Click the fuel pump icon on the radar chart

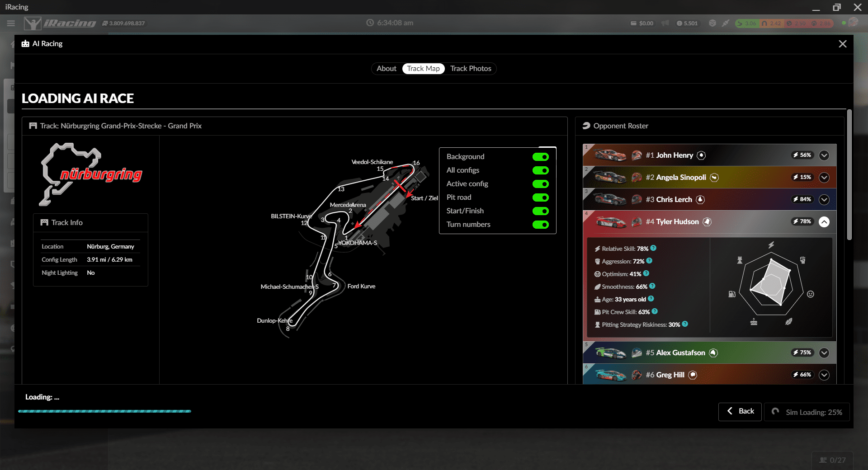tap(732, 294)
